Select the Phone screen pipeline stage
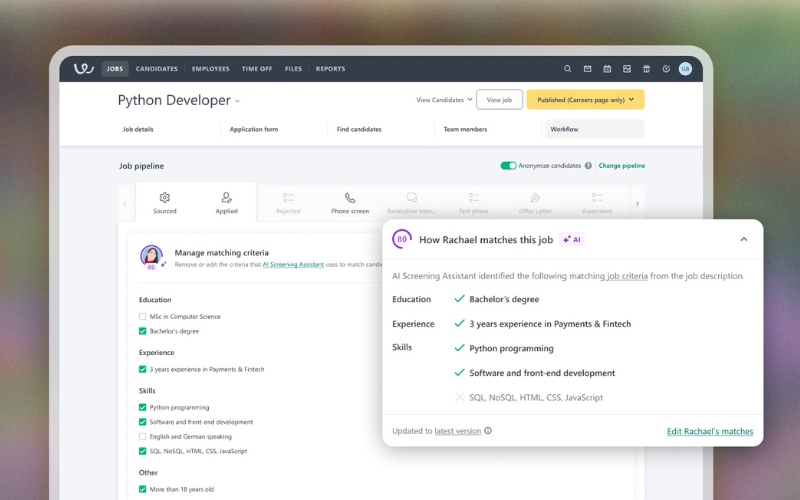The width and height of the screenshot is (800, 500). pos(350,203)
